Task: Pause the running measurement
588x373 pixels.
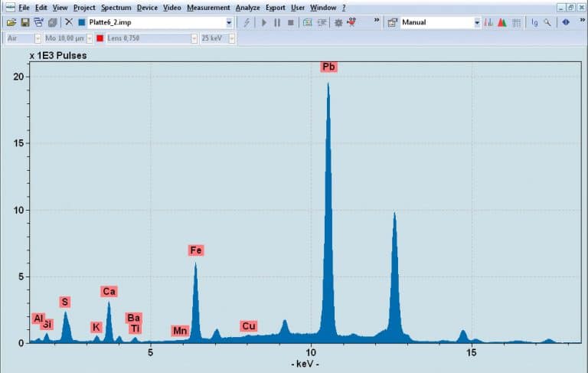Action: (277, 23)
